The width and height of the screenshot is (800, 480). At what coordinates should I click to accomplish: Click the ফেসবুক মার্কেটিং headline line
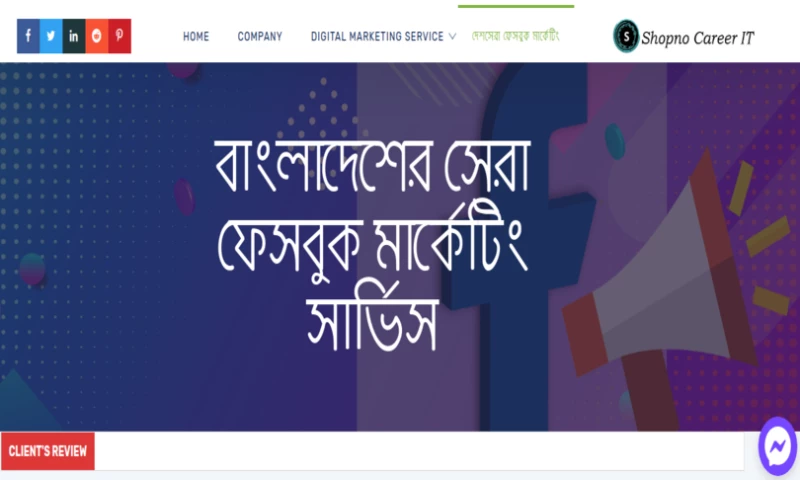click(372, 246)
